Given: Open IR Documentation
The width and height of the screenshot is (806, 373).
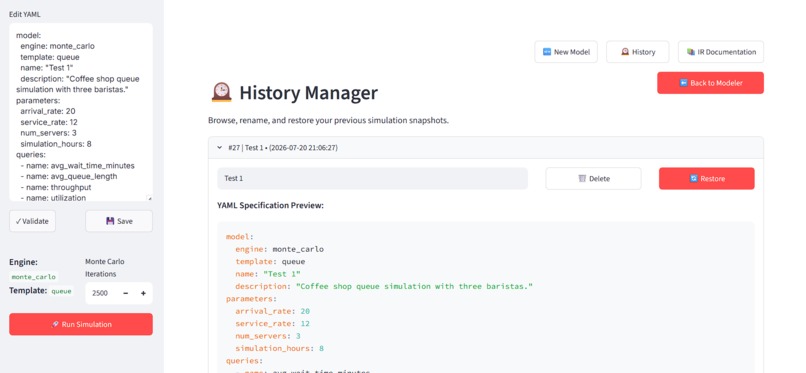Looking at the screenshot, I should (x=721, y=52).
